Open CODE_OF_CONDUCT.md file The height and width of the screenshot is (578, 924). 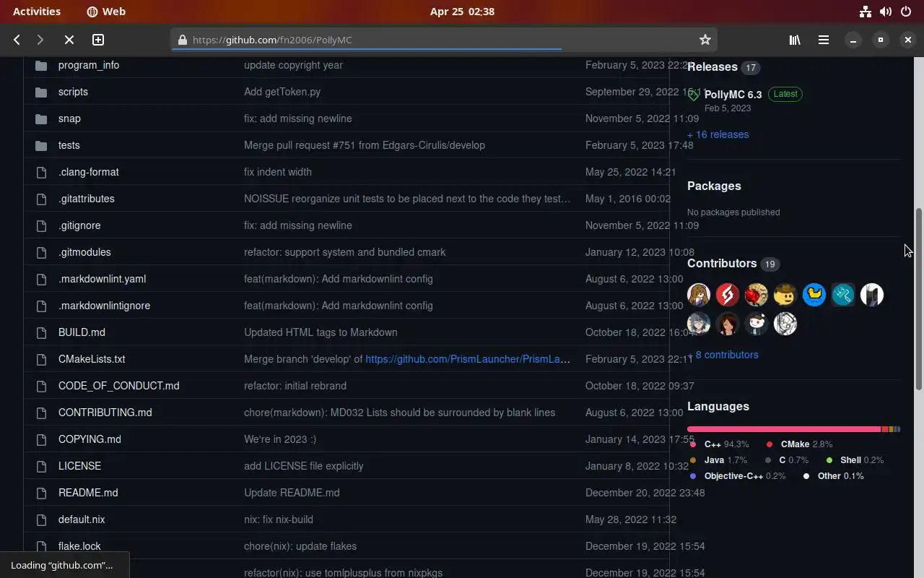click(118, 386)
